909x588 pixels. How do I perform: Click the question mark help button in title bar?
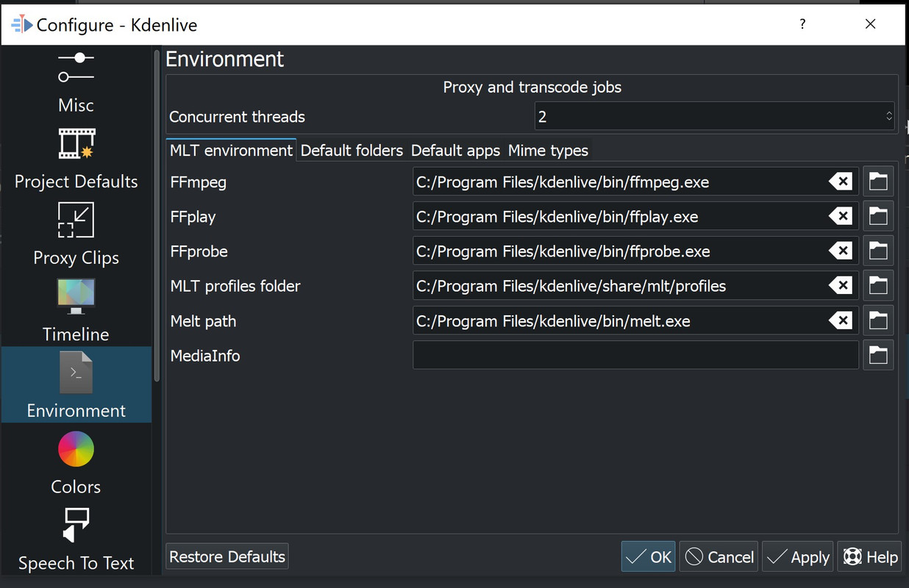coord(802,24)
